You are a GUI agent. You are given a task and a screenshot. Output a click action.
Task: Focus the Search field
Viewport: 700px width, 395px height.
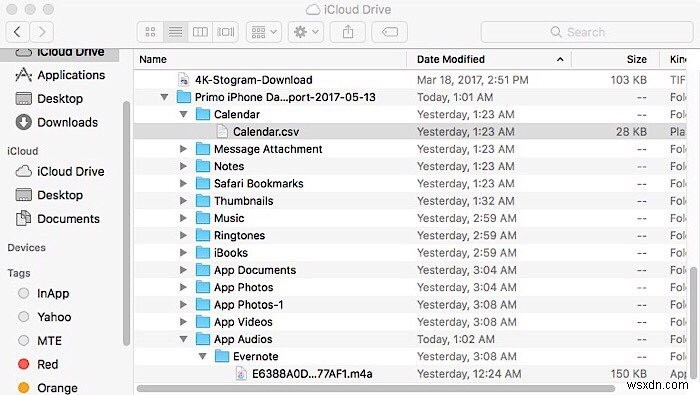(587, 32)
